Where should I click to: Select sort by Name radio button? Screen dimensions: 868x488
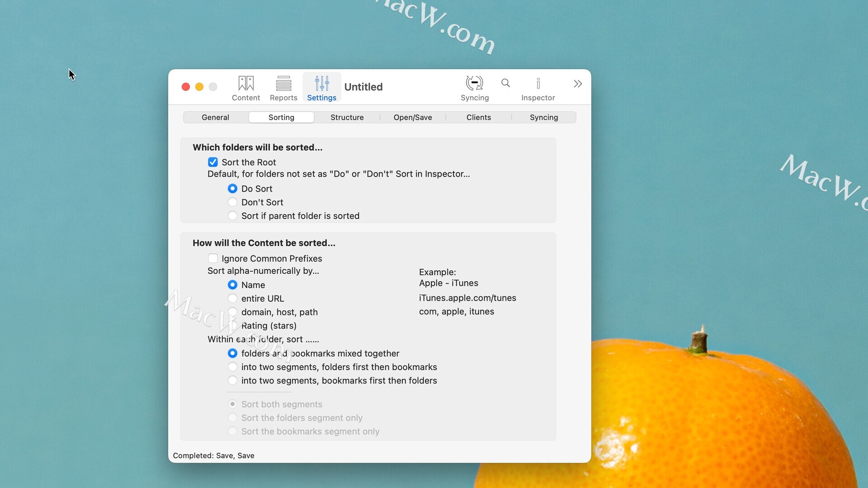pyautogui.click(x=232, y=285)
